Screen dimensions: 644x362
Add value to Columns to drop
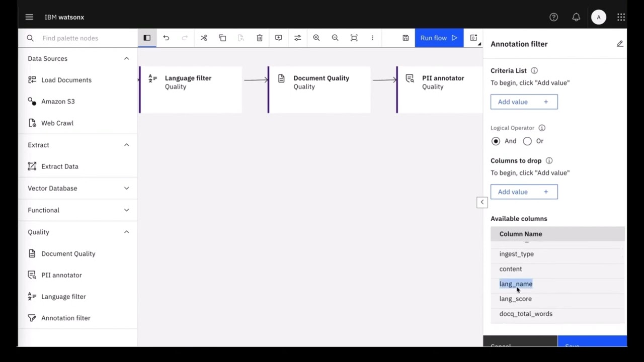(x=524, y=192)
